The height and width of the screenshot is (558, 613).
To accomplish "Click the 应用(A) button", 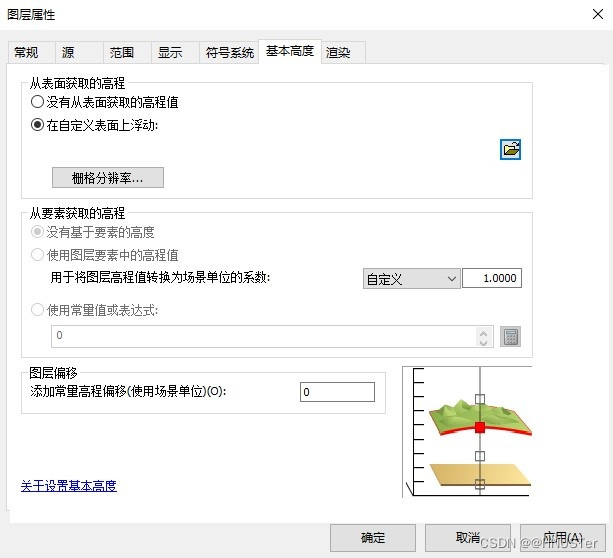I will pyautogui.click(x=563, y=538).
